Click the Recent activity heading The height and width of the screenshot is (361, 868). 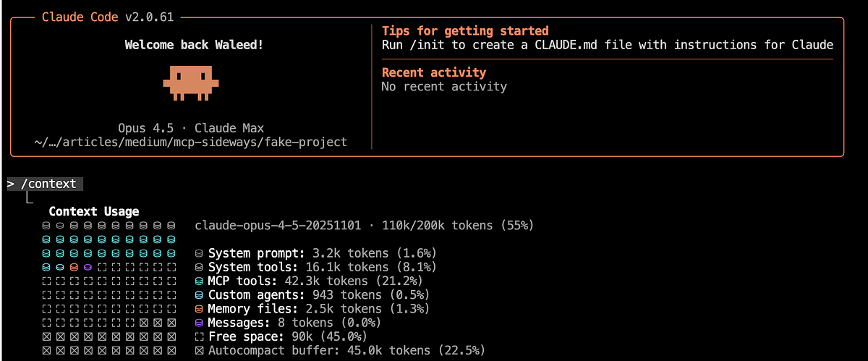(x=434, y=72)
